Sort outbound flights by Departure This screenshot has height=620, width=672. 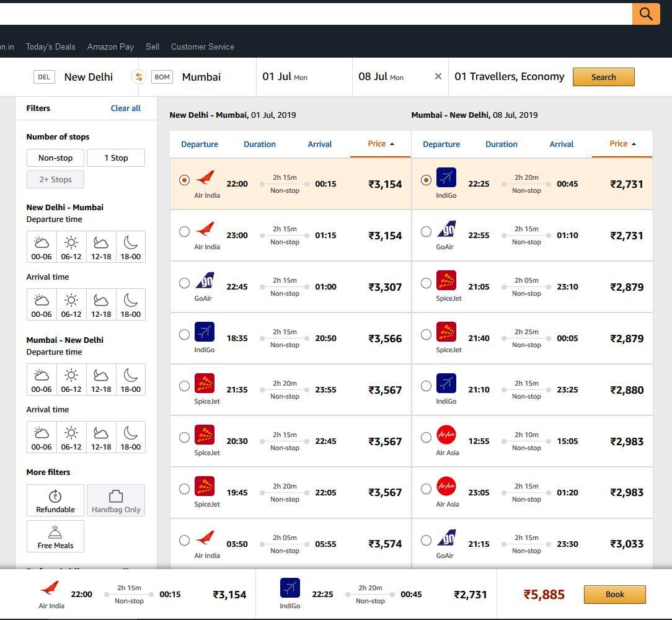coord(200,144)
